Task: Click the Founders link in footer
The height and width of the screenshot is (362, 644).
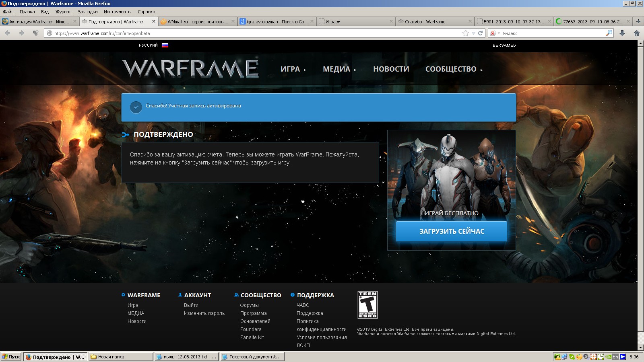Action: [251, 329]
